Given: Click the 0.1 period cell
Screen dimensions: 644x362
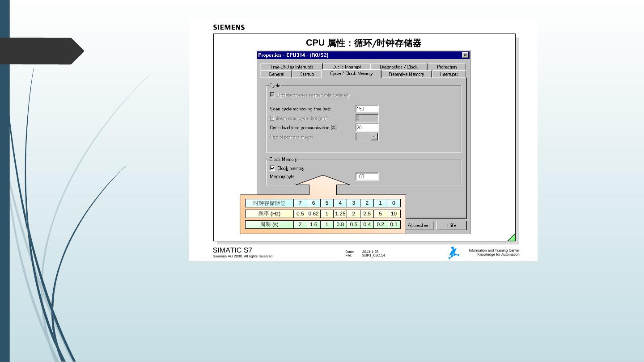Looking at the screenshot, I should [x=394, y=224].
